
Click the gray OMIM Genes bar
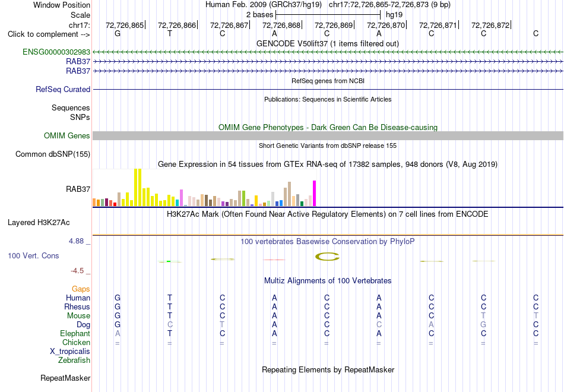328,135
